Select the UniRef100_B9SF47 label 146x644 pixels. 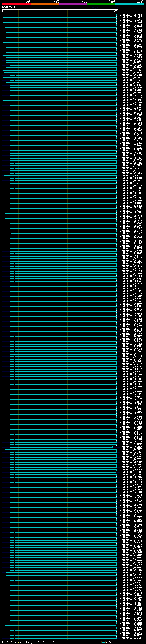[x=131, y=442]
